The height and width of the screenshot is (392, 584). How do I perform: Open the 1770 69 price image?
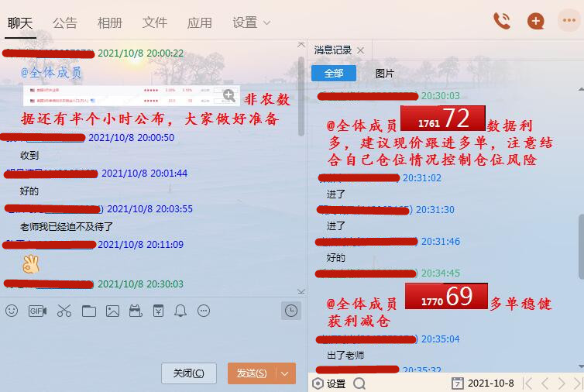446,296
